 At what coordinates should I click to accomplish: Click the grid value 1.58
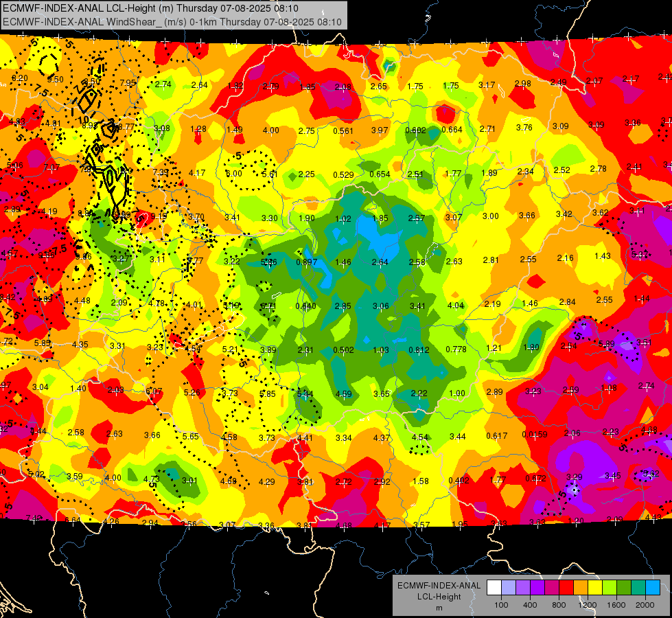420,481
